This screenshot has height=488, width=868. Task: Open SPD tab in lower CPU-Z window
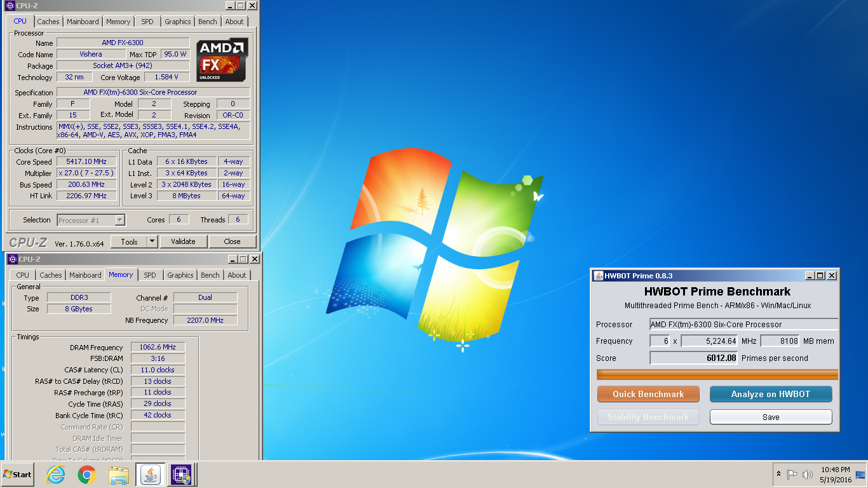pos(150,275)
